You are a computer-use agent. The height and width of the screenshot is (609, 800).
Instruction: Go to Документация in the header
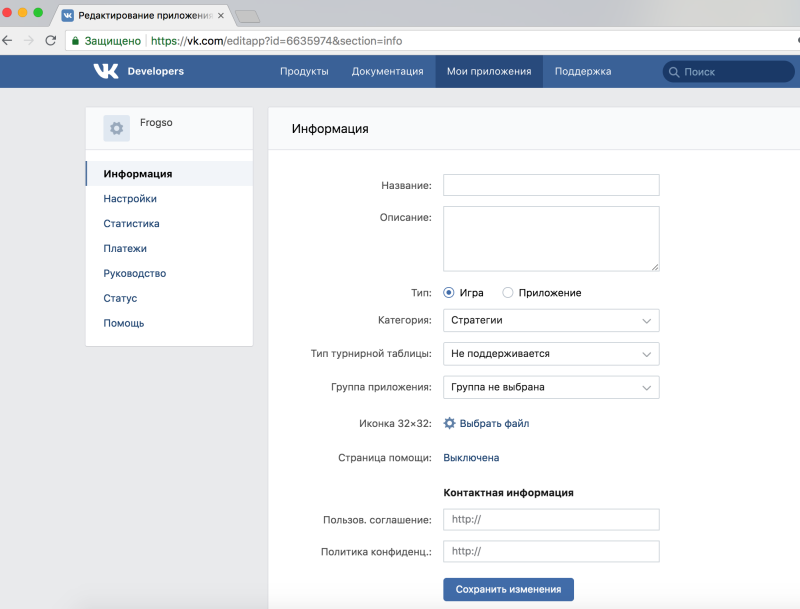(x=387, y=71)
